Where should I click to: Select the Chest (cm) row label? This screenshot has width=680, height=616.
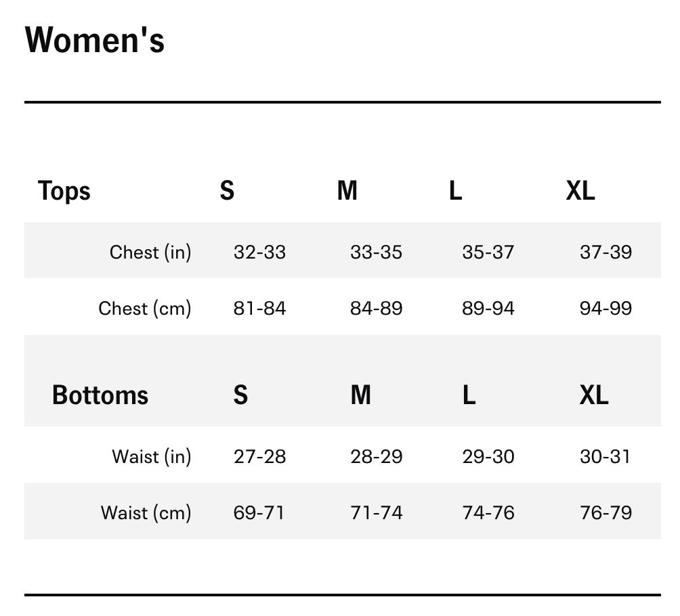[145, 308]
